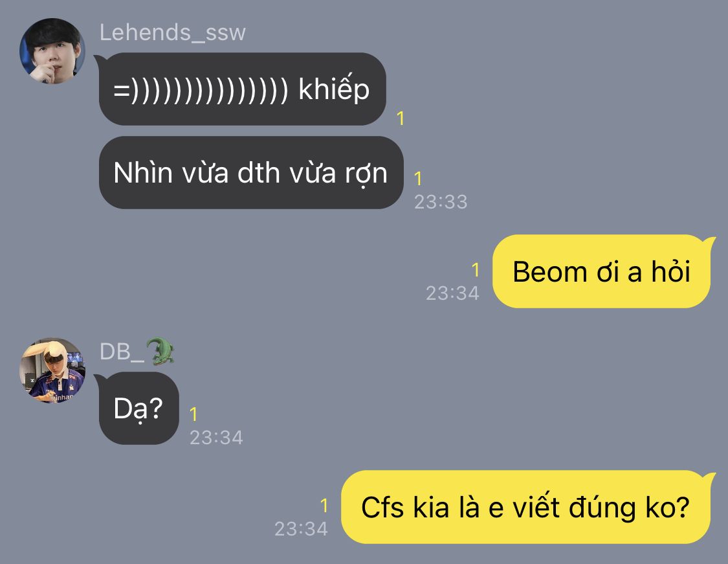
Task: Click the 23:34 time beside 'Beom ơi a hỏi'
Action: coord(452,293)
